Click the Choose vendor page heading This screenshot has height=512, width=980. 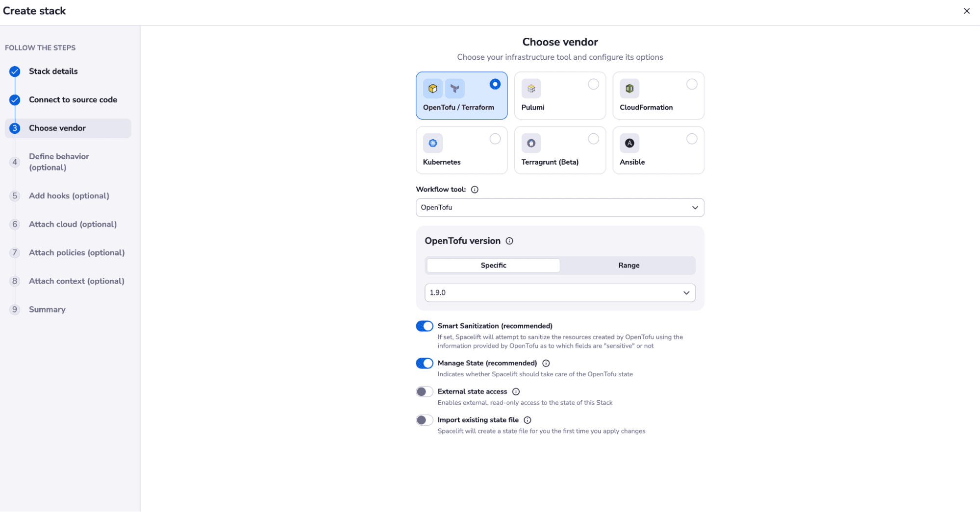(560, 42)
